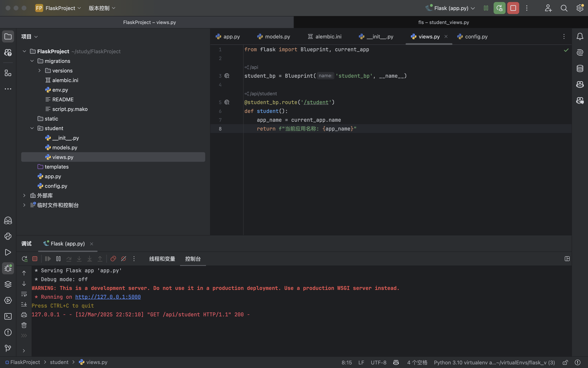Collapse the student folder in the tree
Viewport: 588px width, 368px height.
[32, 128]
